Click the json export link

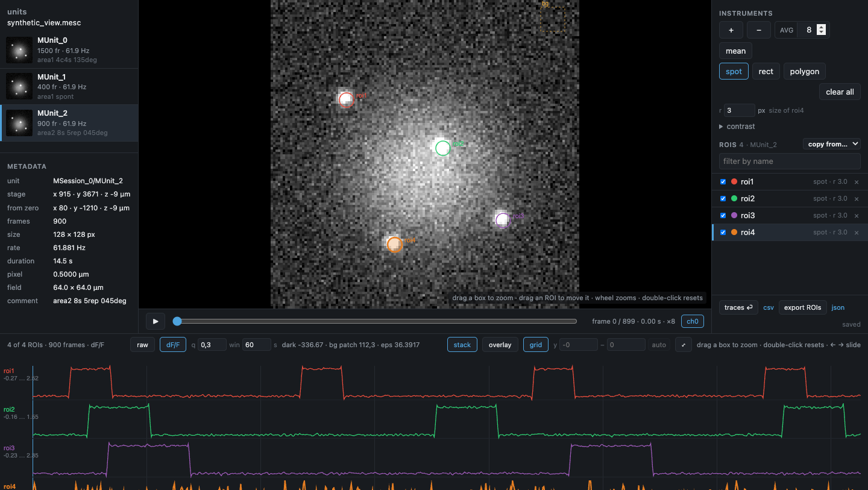(838, 307)
